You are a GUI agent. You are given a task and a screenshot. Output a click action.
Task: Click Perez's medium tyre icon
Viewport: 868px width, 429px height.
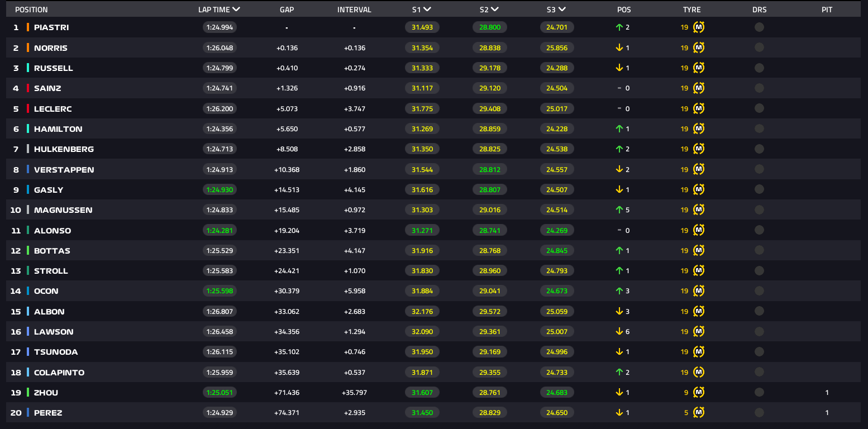[x=699, y=413]
